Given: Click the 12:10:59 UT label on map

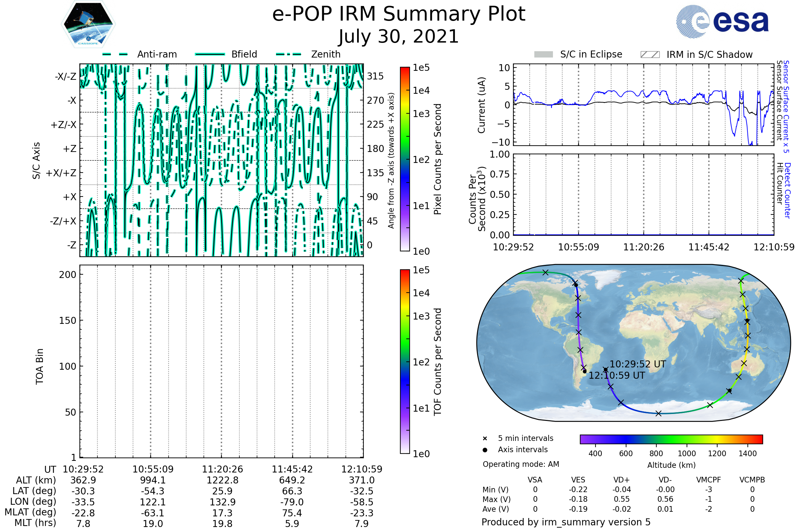Looking at the screenshot, I should (617, 376).
